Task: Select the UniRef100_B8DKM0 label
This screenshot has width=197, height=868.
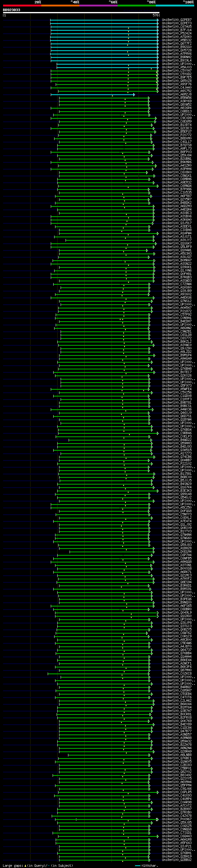Action: [x=176, y=139]
